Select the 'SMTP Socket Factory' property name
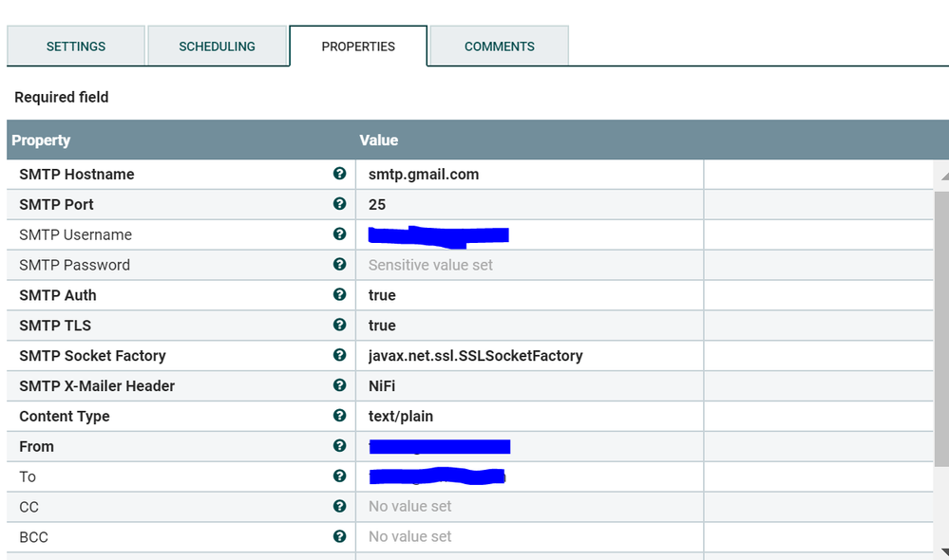Screen dimensions: 949x560 (92, 356)
